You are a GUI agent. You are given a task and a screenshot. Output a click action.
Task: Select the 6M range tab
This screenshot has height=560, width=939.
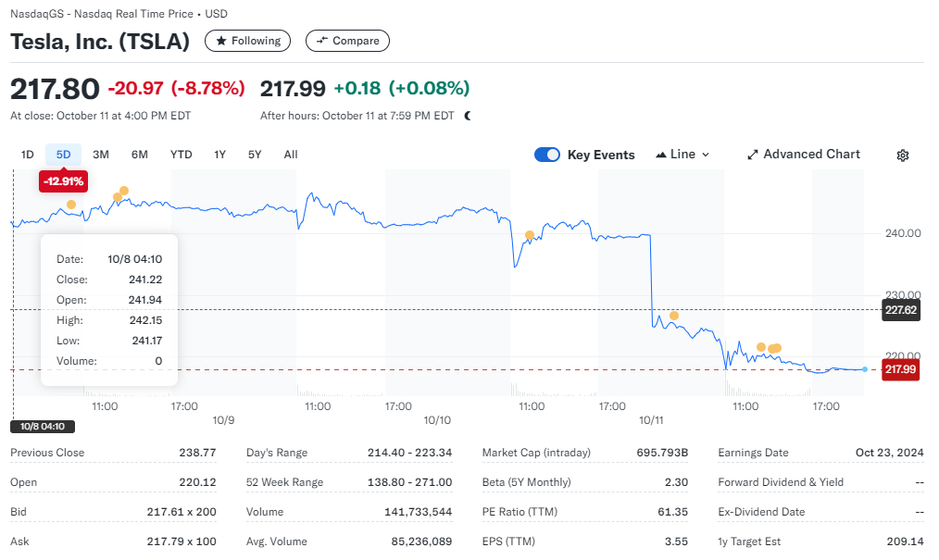pos(140,155)
